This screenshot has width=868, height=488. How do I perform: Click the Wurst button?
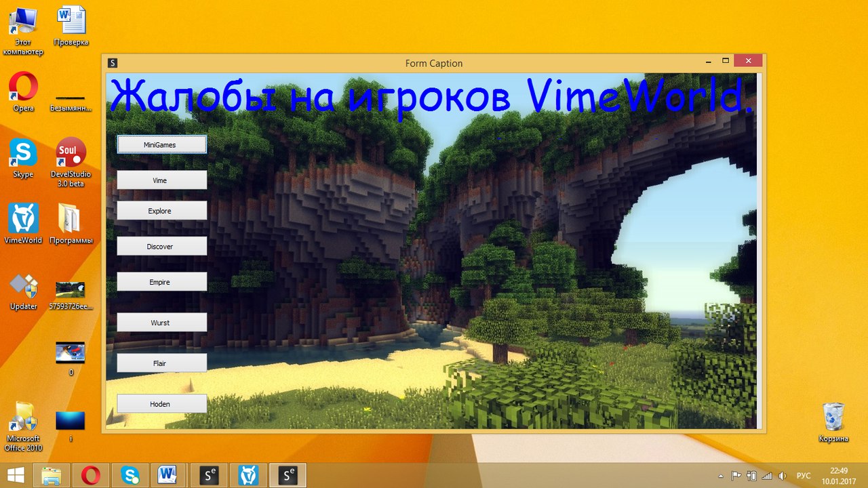(x=161, y=323)
